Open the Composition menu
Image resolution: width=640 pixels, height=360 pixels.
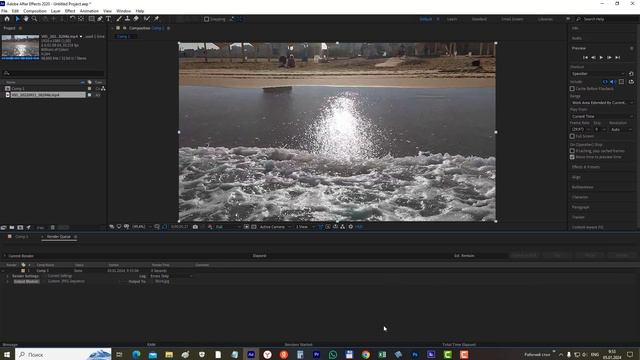click(x=35, y=11)
